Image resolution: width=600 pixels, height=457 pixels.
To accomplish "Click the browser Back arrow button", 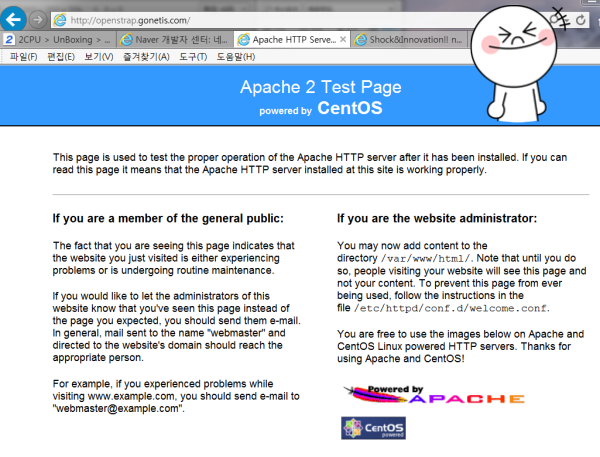I will click(x=13, y=19).
